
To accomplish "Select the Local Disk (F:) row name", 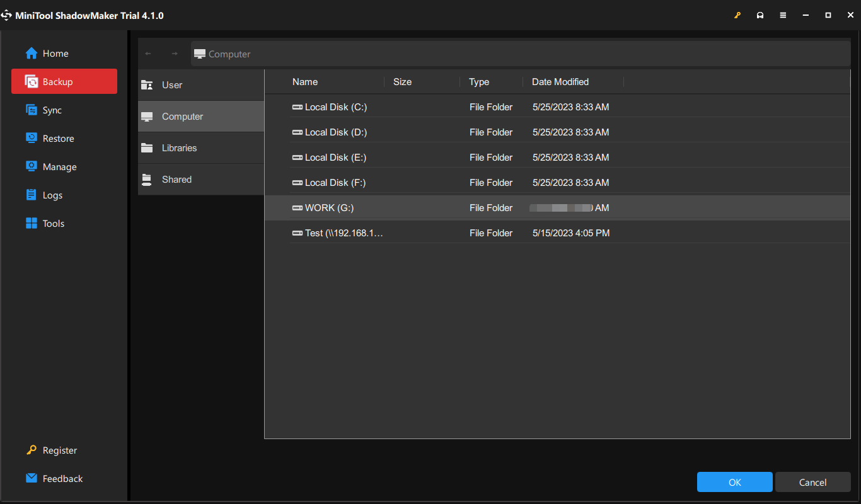I will (335, 183).
